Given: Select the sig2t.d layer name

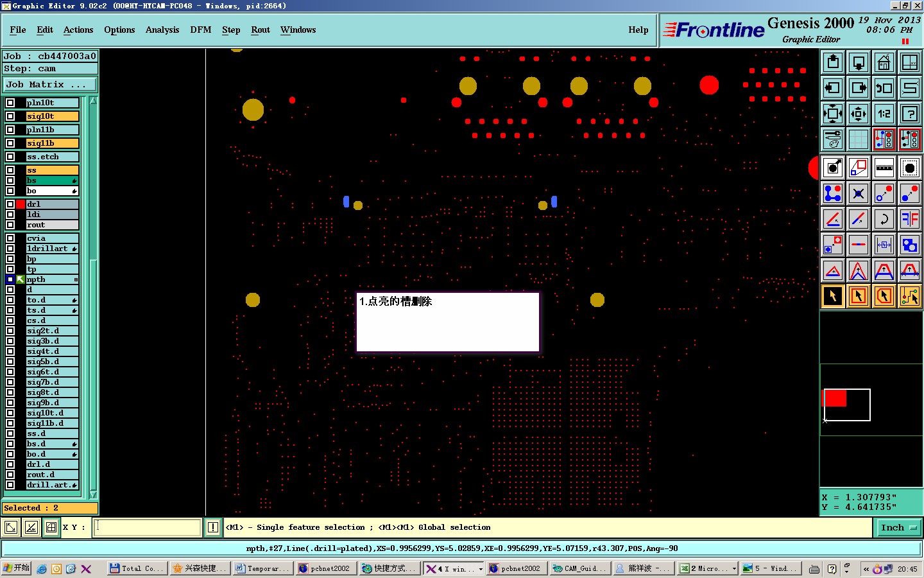Looking at the screenshot, I should point(52,331).
